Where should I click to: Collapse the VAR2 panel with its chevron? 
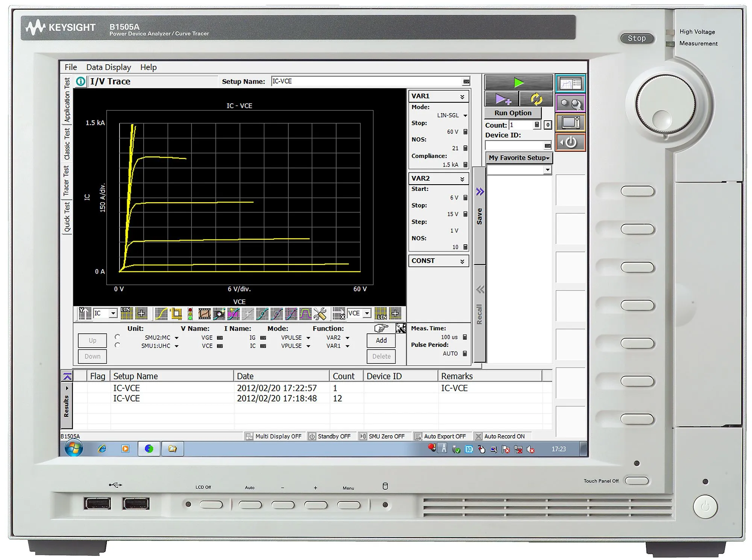(x=462, y=178)
